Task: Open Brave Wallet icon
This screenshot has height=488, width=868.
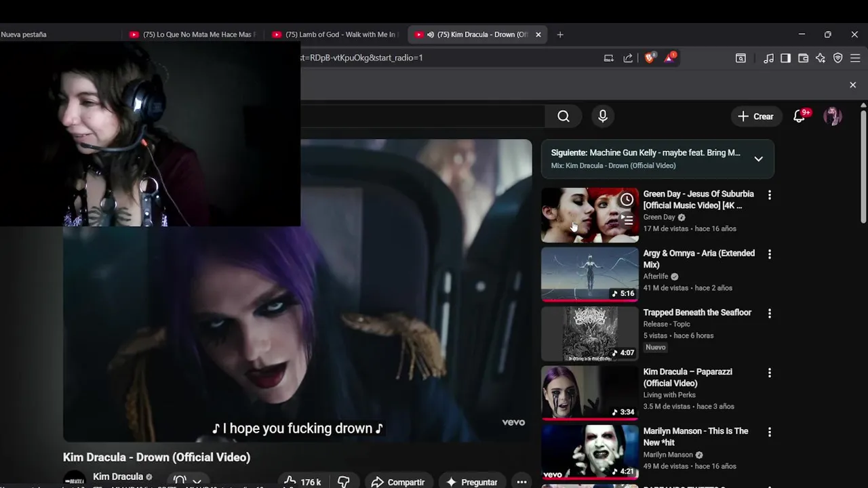Action: [x=803, y=58]
